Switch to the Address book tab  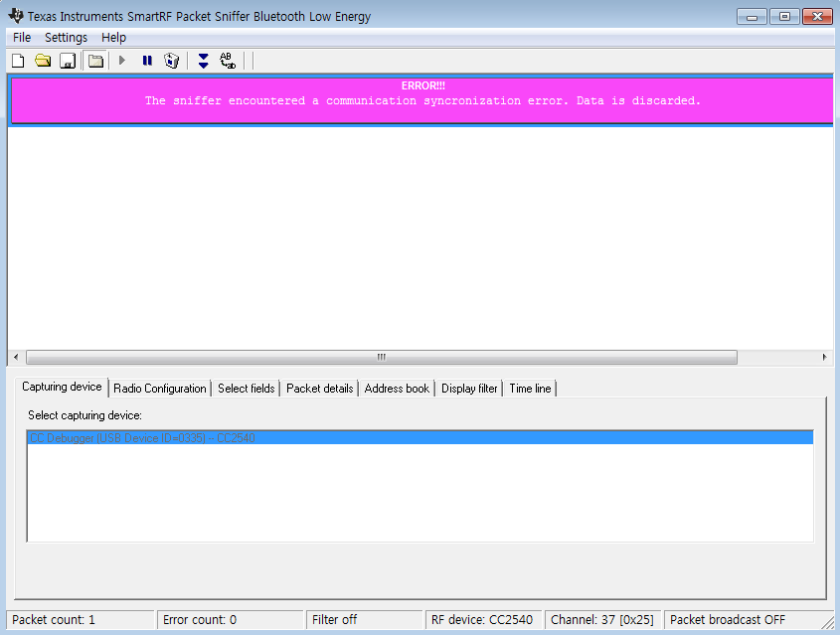tap(397, 389)
